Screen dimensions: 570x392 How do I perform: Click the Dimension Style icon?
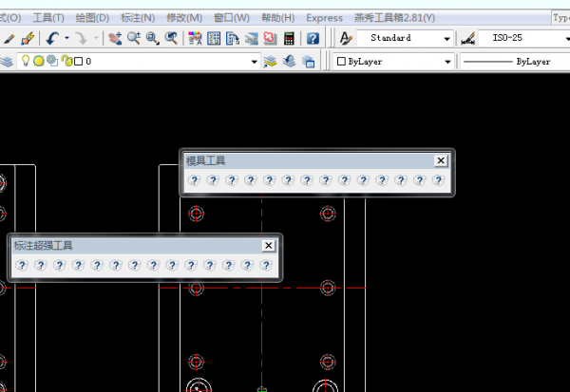pos(467,38)
